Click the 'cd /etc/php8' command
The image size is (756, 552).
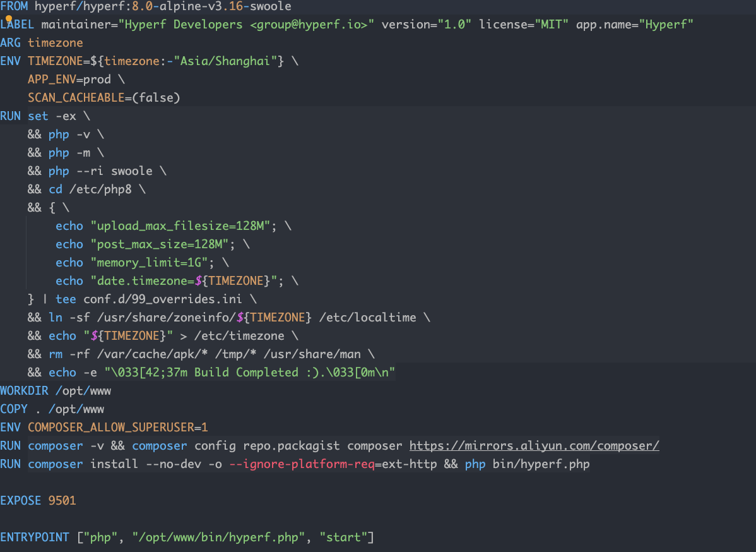(x=90, y=189)
